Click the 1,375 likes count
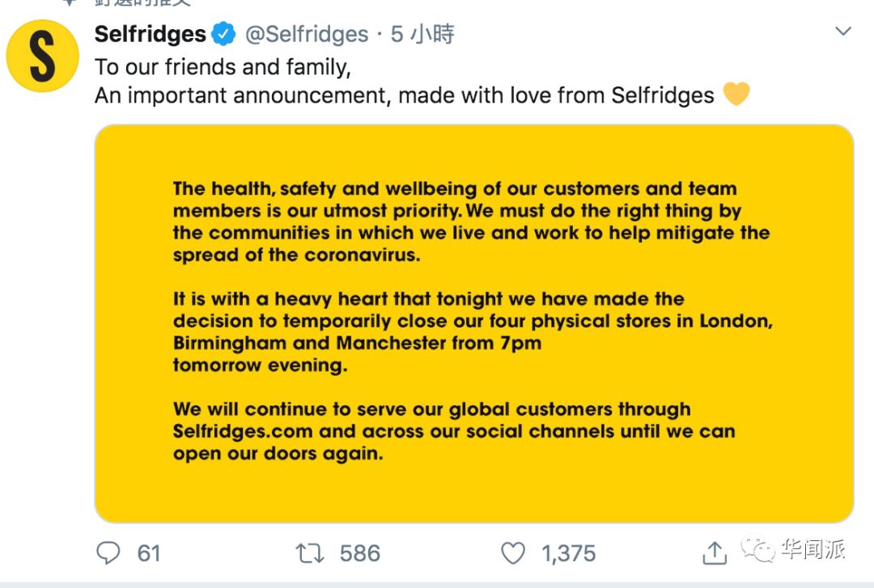Image resolution: width=874 pixels, height=588 pixels. point(568,553)
